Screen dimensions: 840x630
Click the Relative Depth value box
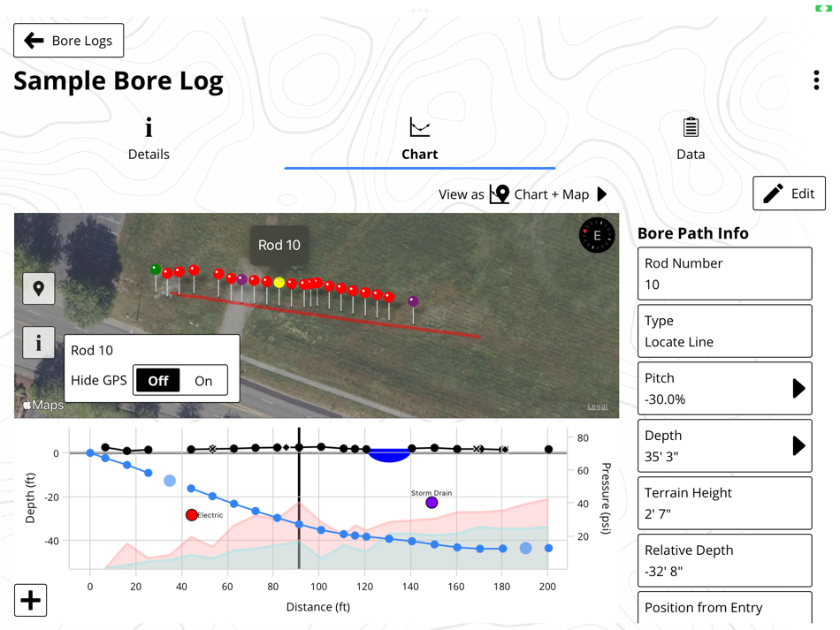tap(725, 560)
